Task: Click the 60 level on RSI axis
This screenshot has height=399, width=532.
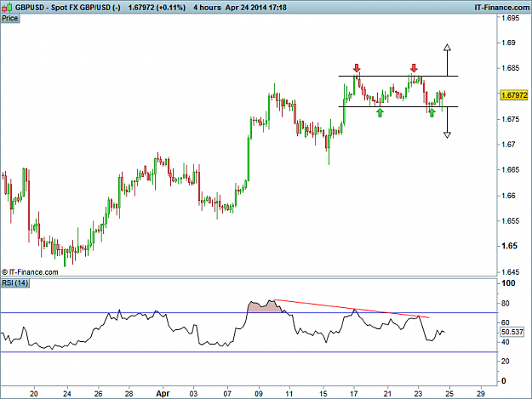Action: (506, 322)
